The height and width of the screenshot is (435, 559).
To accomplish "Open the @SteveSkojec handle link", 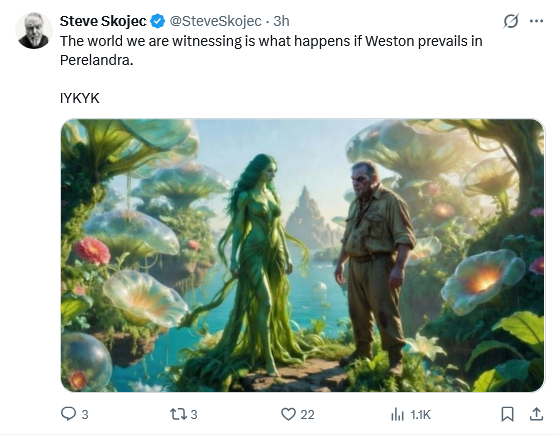I will [x=215, y=21].
